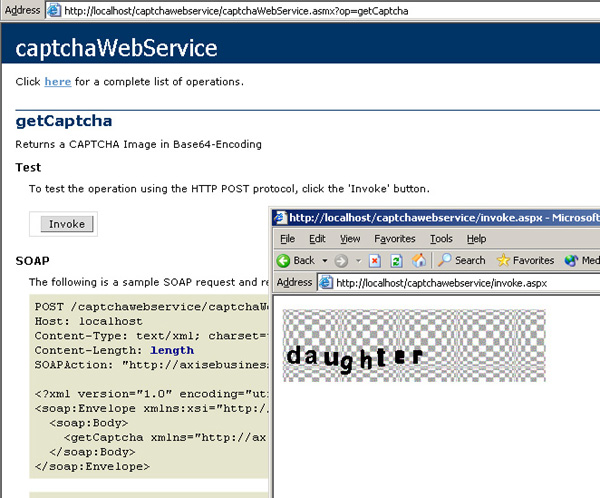
Task: Click the 'SOAP' section heading
Action: click(33, 261)
